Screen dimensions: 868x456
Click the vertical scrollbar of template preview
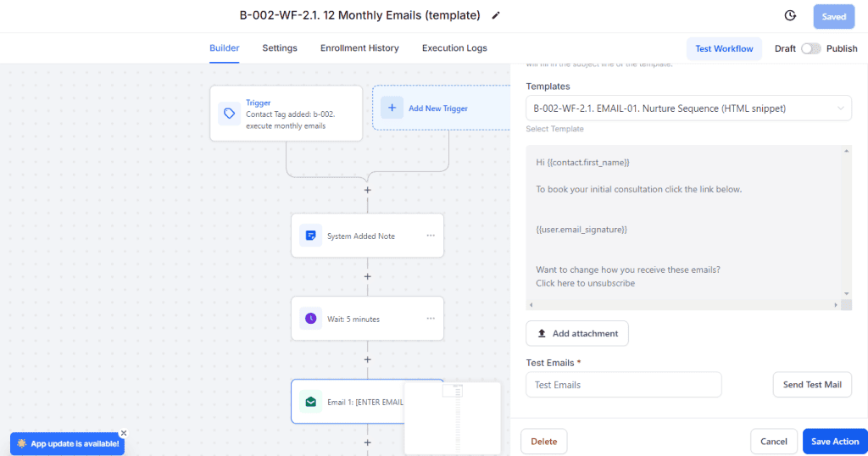[x=847, y=222]
